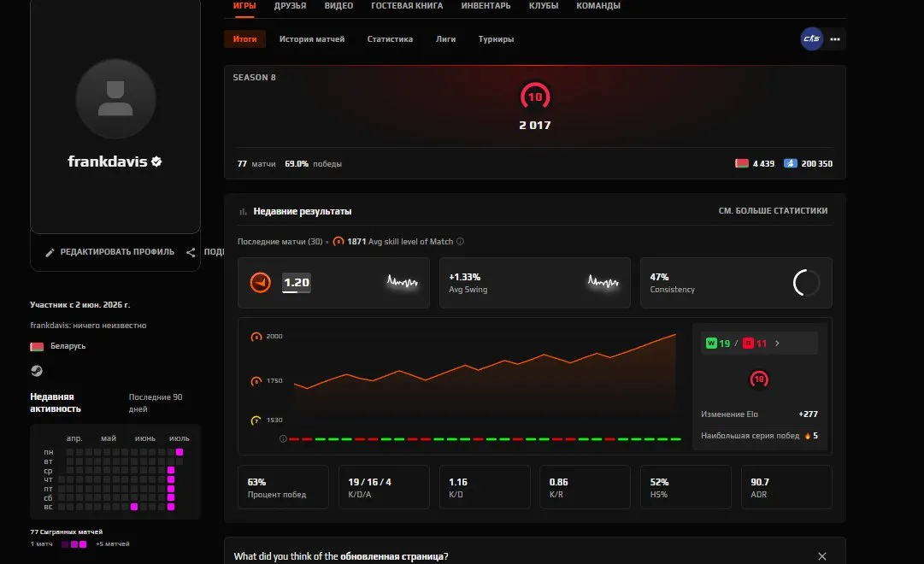This screenshot has width=924, height=564.
Task: Click the share icon beside edit profile
Action: pos(191,252)
